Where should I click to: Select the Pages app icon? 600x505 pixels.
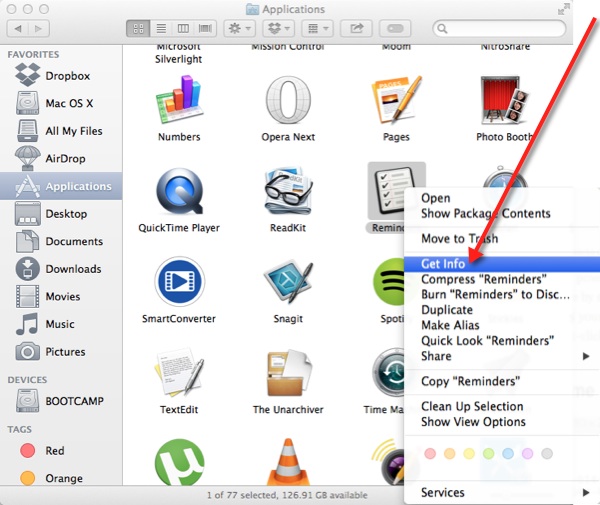396,99
